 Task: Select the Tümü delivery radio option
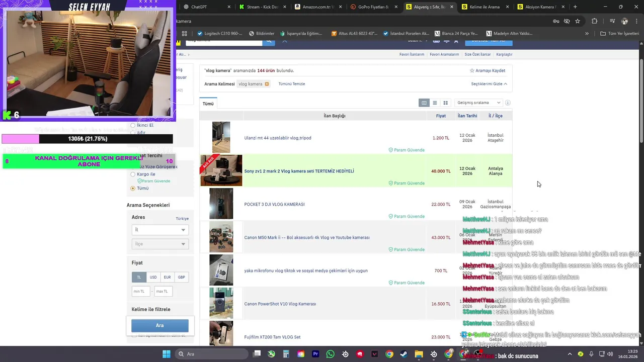[x=133, y=188]
